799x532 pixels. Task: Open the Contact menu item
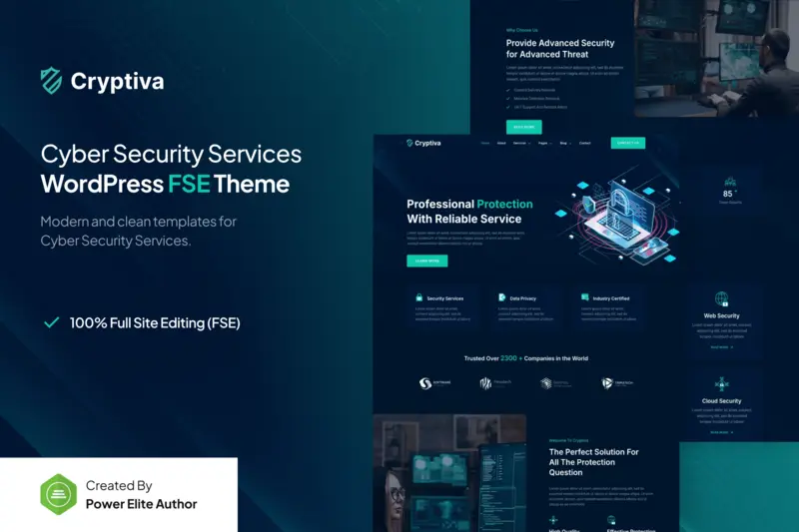click(x=585, y=143)
